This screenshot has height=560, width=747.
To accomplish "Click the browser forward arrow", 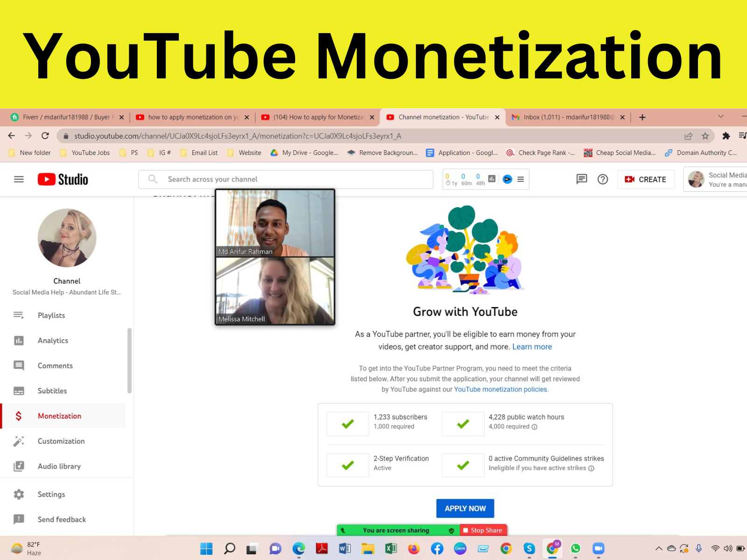I will pos(28,136).
